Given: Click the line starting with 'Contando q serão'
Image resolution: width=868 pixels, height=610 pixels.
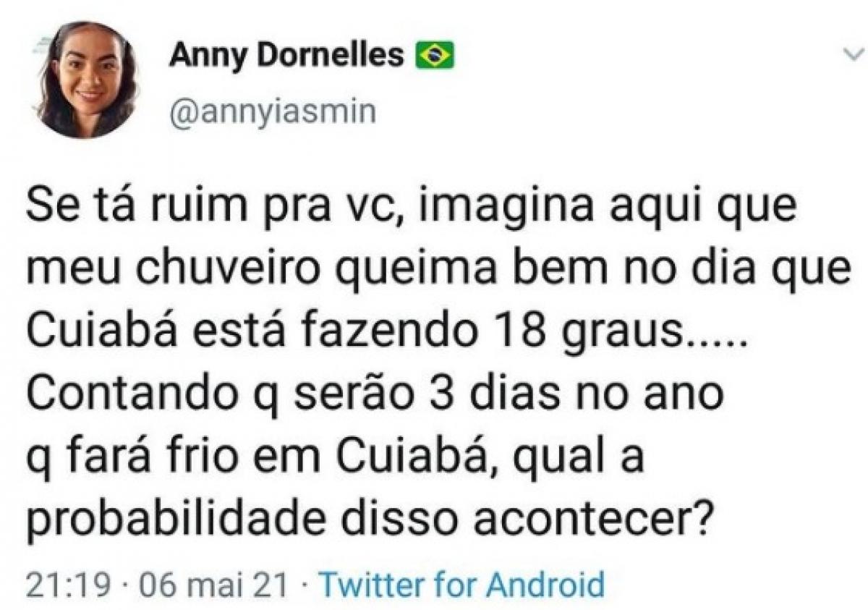Looking at the screenshot, I should click(x=374, y=395).
